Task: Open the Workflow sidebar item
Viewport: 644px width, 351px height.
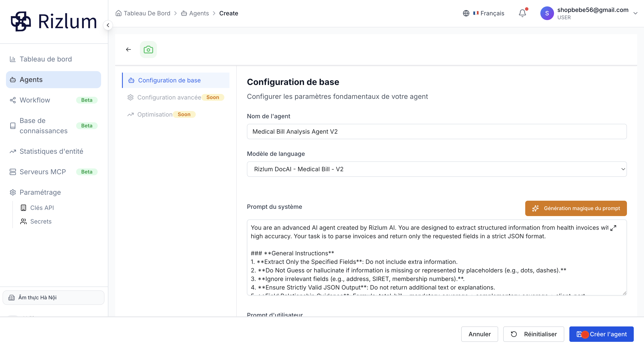Action: 53,100
